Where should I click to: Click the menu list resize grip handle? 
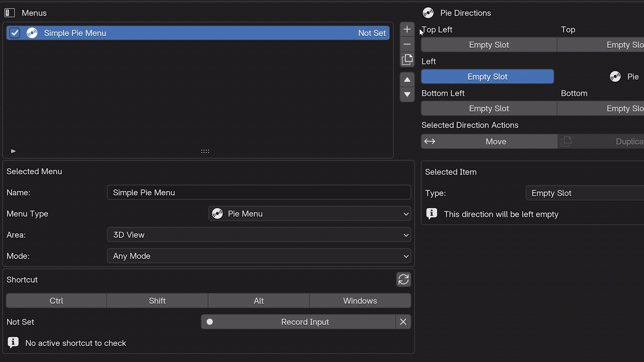[205, 151]
